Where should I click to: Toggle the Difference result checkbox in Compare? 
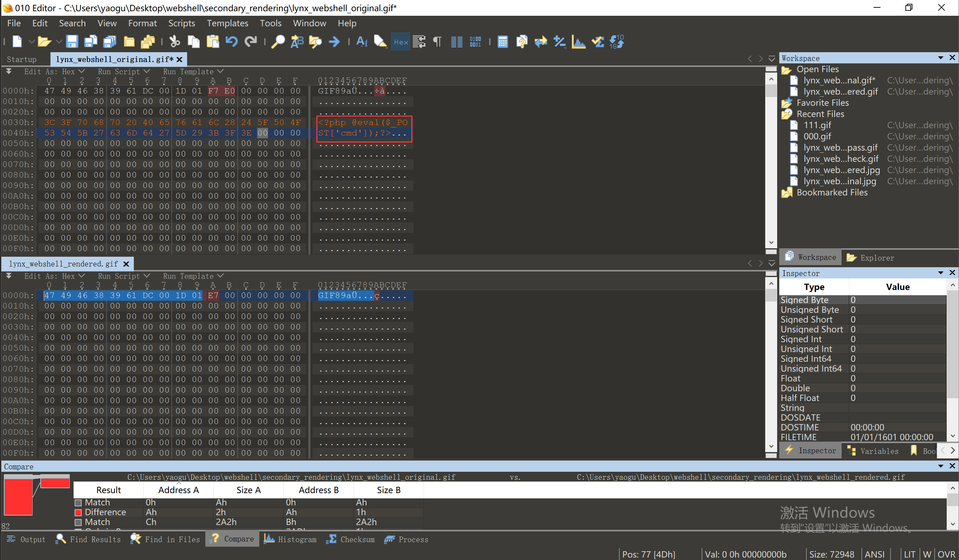point(78,512)
